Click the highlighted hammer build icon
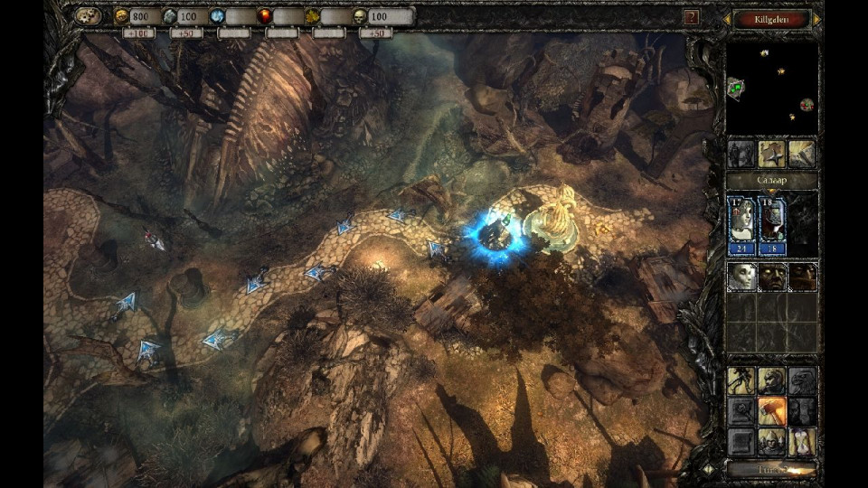The width and height of the screenshot is (868, 488). pos(771,411)
